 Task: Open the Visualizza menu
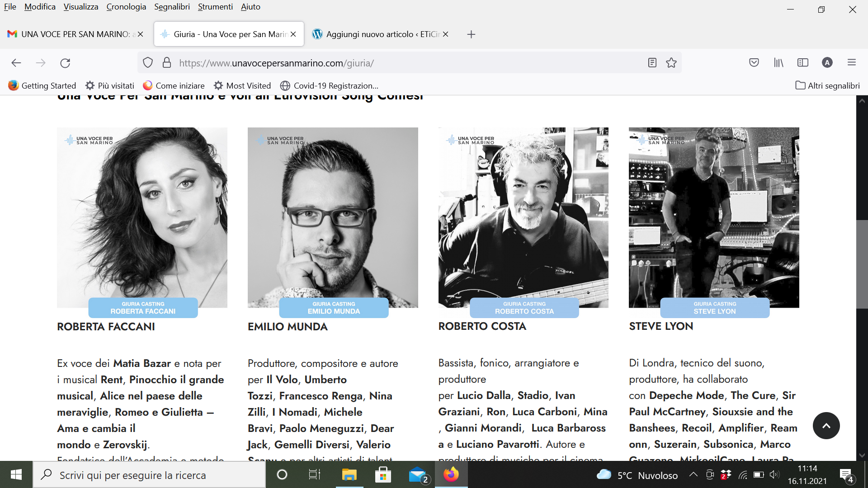[x=81, y=7]
